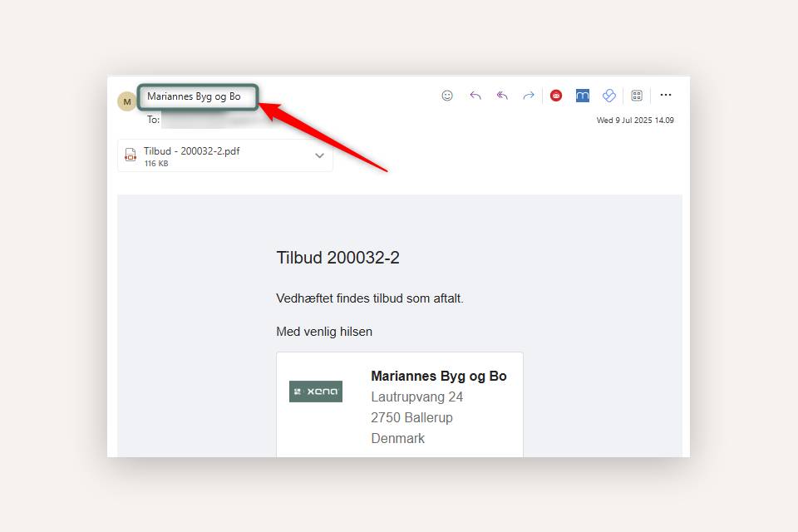Screen dimensions: 798x532
Task: Click the Reply all double-arrow icon
Action: tap(502, 96)
